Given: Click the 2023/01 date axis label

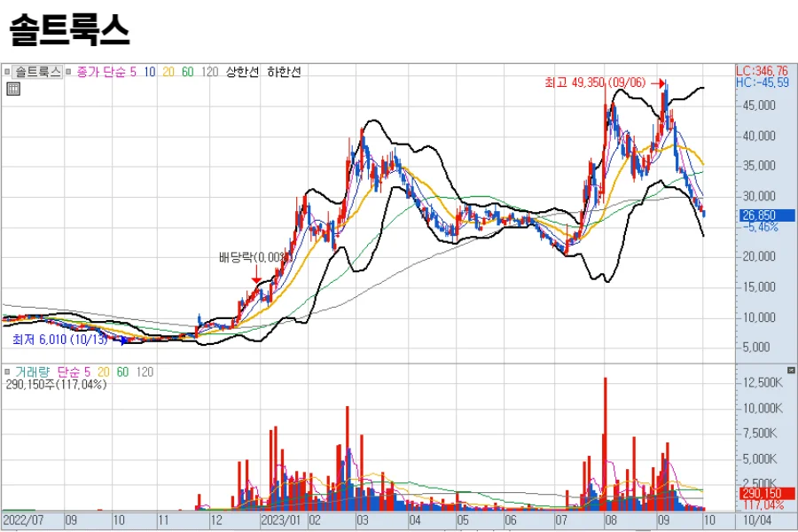Looking at the screenshot, I should [x=281, y=520].
